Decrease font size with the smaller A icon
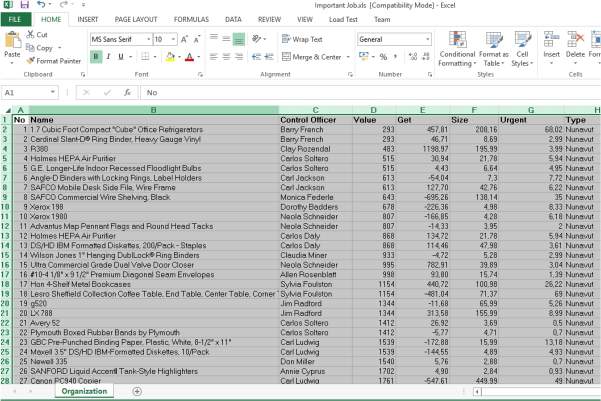 pyautogui.click(x=197, y=39)
